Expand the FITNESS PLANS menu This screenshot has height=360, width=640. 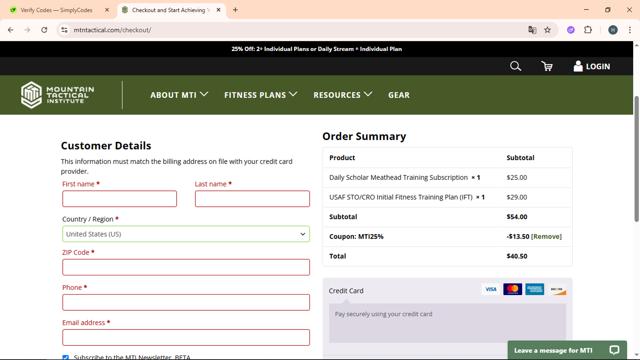(x=260, y=95)
